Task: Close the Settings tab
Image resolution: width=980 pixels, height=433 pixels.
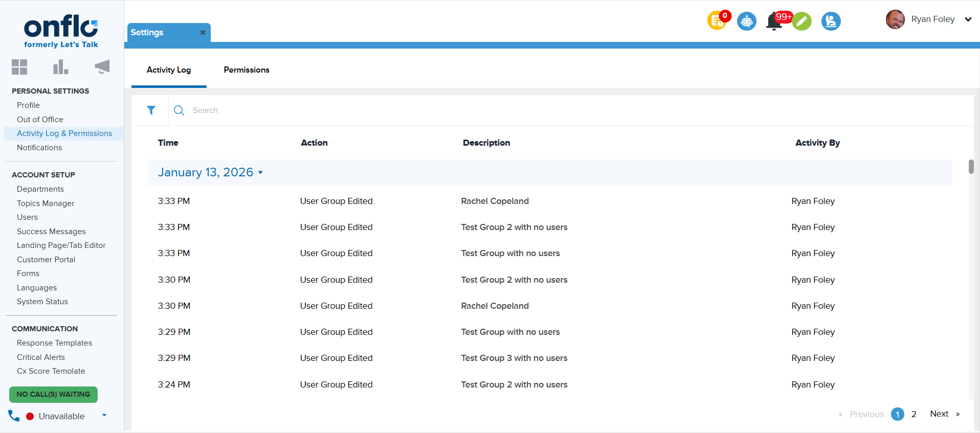Action: coord(203,33)
